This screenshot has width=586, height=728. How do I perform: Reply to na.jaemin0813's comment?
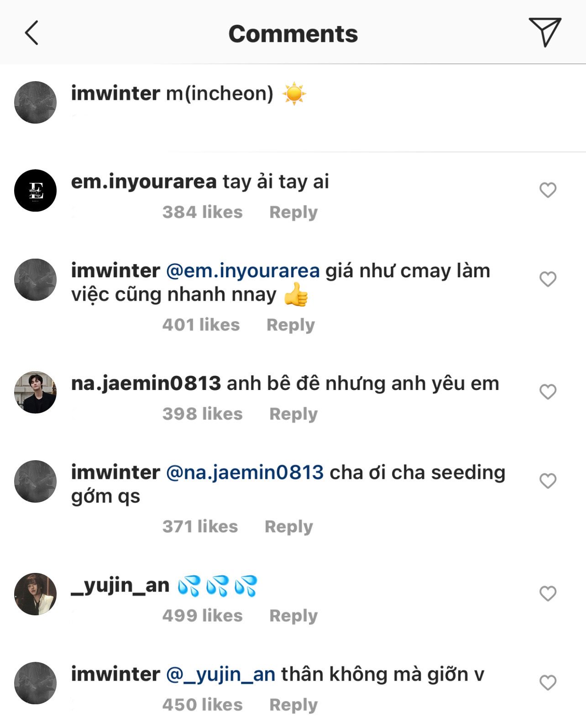(x=293, y=414)
